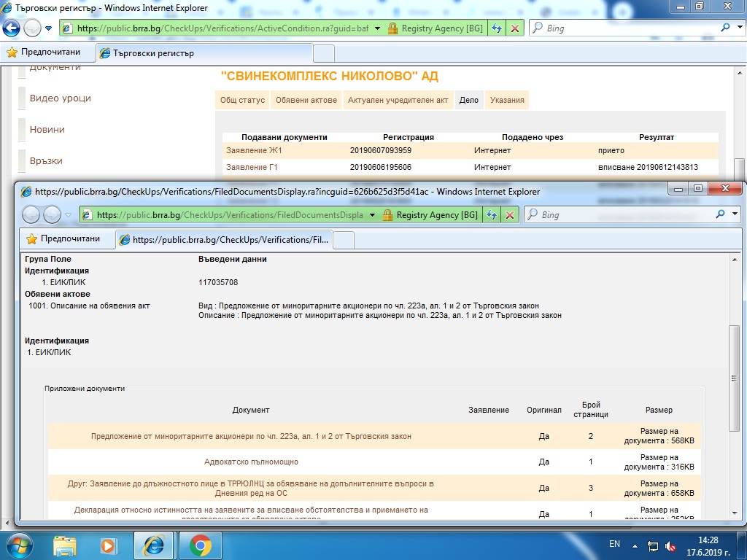The width and height of the screenshot is (747, 560).
Task: Switch to the Обявени актове tab
Action: tap(306, 100)
